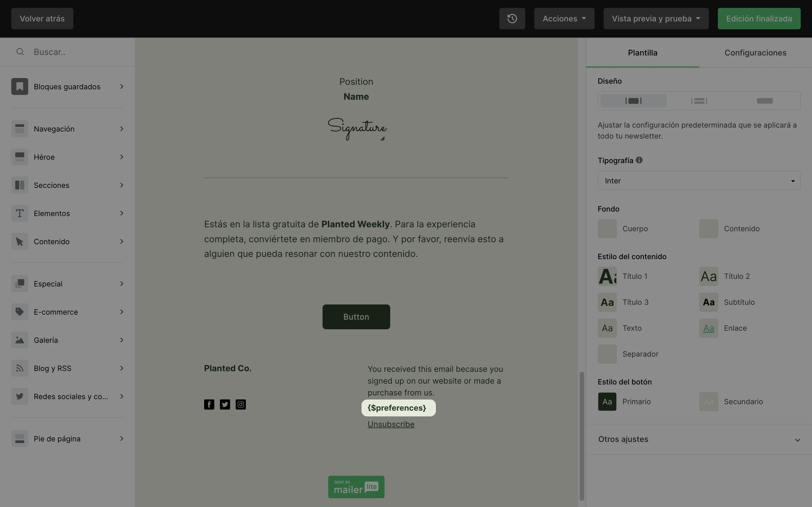Click the Facebook icon in footer
812x507 pixels.
pos(209,404)
